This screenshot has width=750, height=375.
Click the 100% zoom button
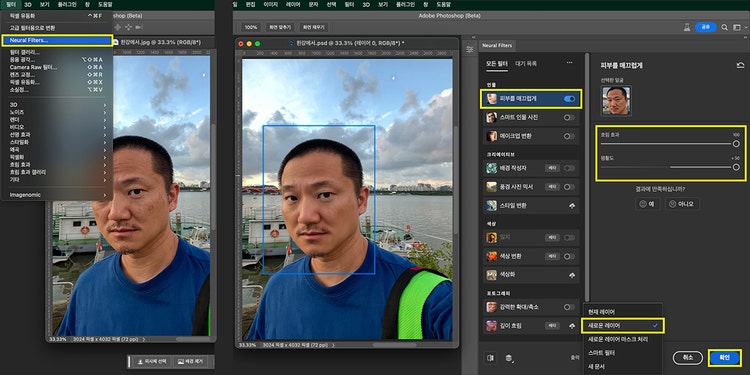251,27
